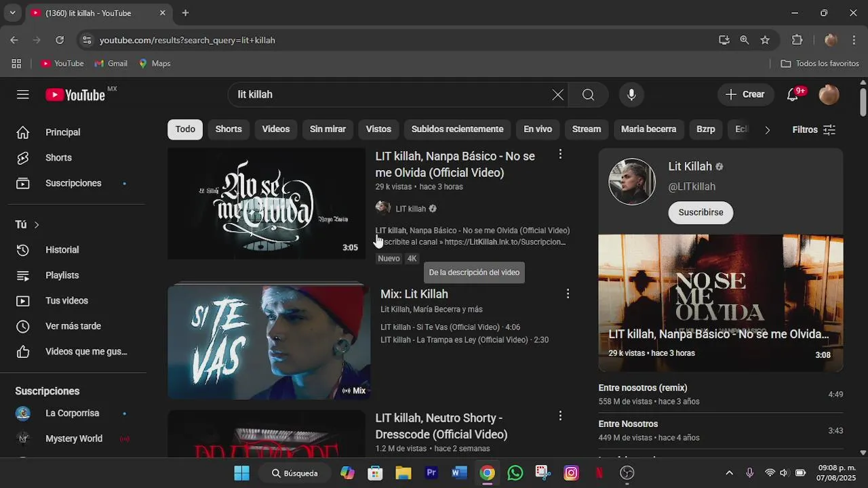Start voice search with microphone icon
868x488 pixels.
[x=631, y=95]
